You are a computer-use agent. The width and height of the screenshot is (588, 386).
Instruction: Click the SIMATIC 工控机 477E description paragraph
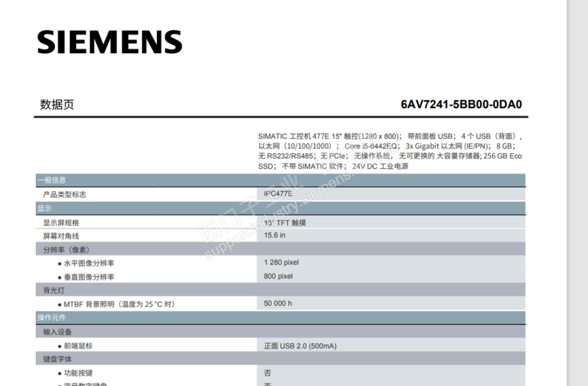(390, 151)
